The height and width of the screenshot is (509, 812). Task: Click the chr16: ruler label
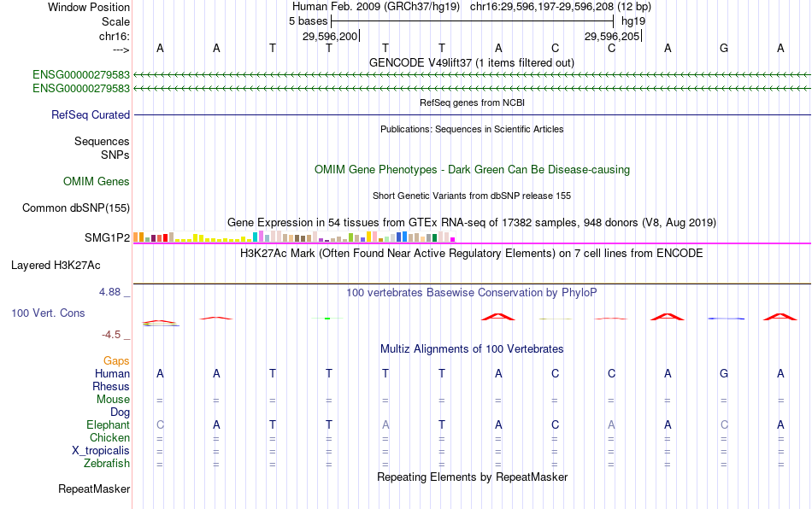tap(114, 36)
